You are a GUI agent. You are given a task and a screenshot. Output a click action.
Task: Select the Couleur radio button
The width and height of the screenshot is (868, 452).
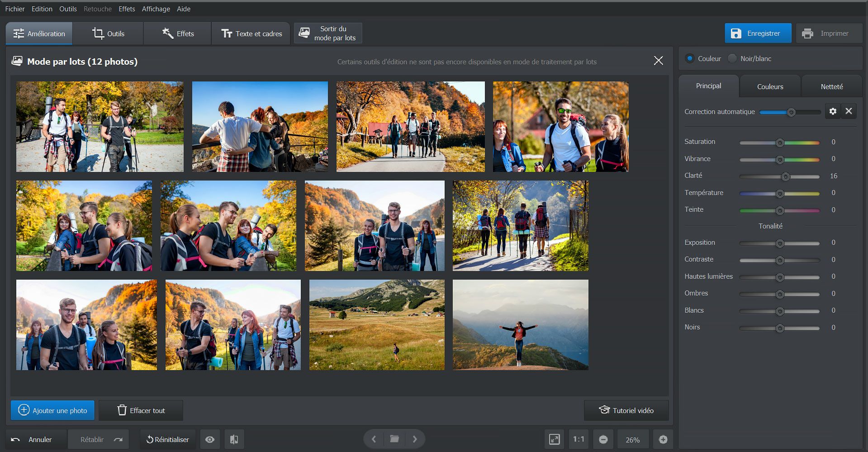690,59
